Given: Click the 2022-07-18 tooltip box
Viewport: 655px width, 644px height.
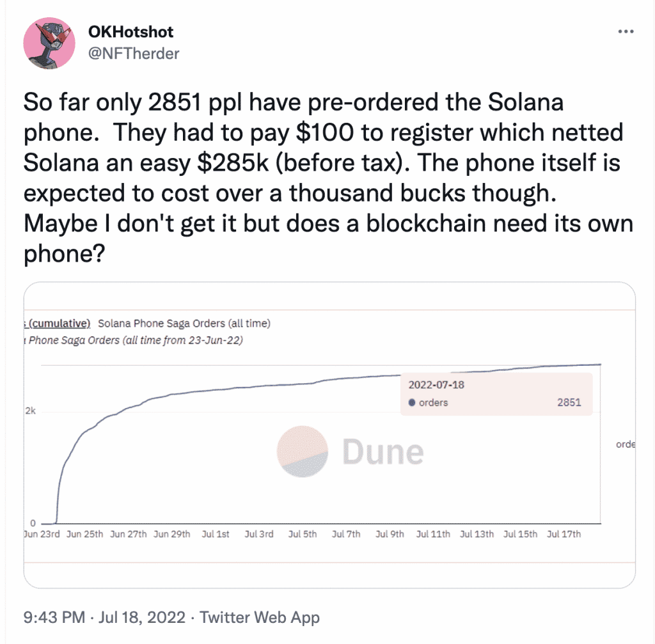Looking at the screenshot, I should 496,394.
